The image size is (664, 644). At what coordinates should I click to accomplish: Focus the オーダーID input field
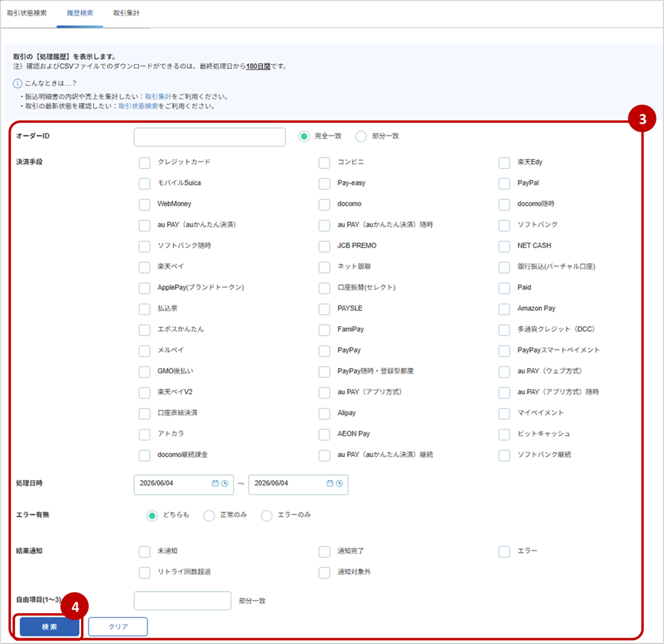point(210,137)
